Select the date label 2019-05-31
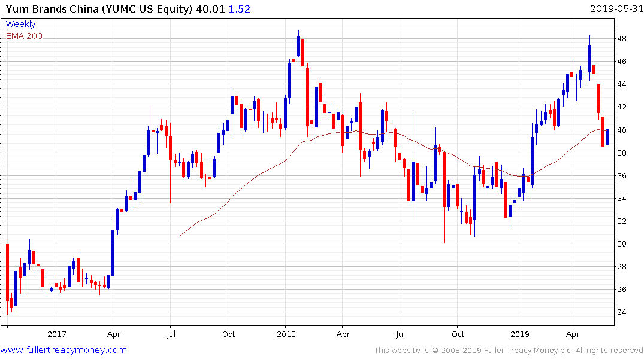Screen dimensions: 644x359 tap(616, 8)
